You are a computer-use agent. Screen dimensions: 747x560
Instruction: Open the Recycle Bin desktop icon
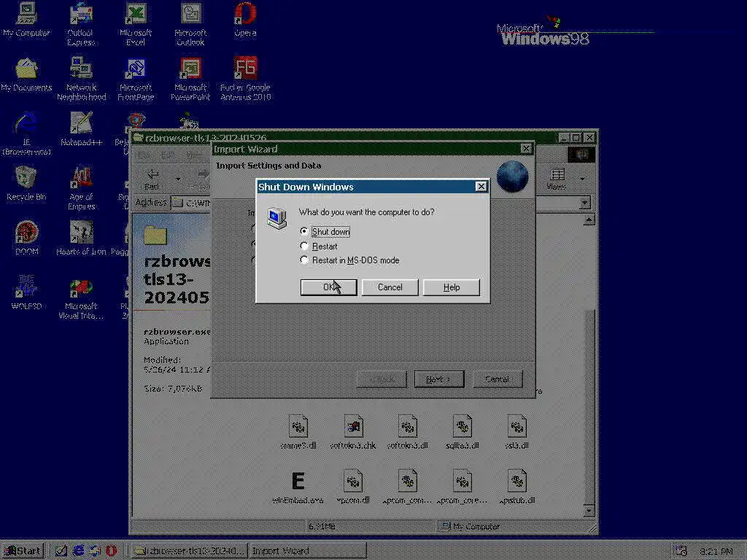26,184
